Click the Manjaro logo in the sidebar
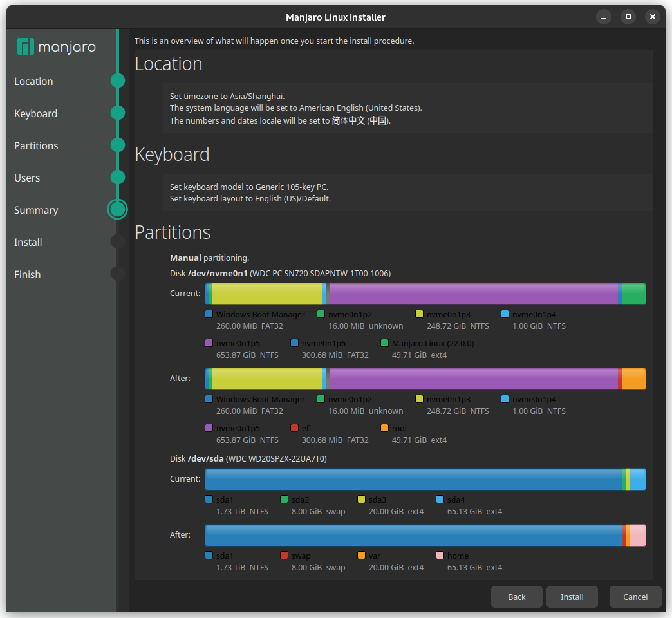The width and height of the screenshot is (672, 618). point(56,46)
